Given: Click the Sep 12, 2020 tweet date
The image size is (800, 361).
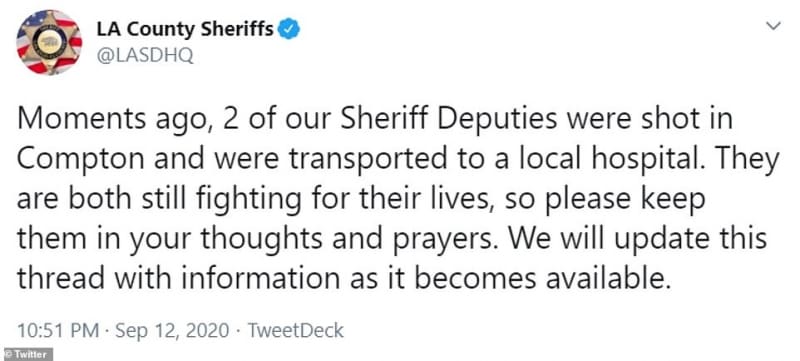Looking at the screenshot, I should pyautogui.click(x=171, y=331).
